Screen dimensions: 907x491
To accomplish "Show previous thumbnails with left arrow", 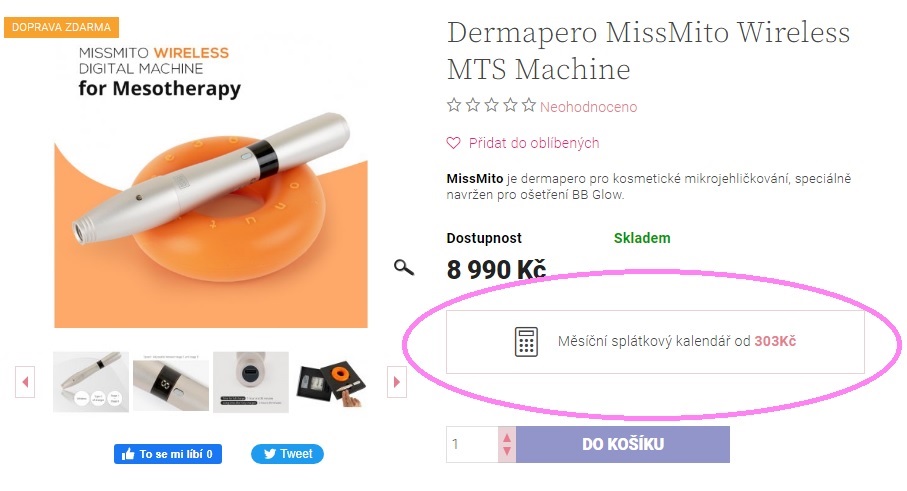I will [25, 382].
